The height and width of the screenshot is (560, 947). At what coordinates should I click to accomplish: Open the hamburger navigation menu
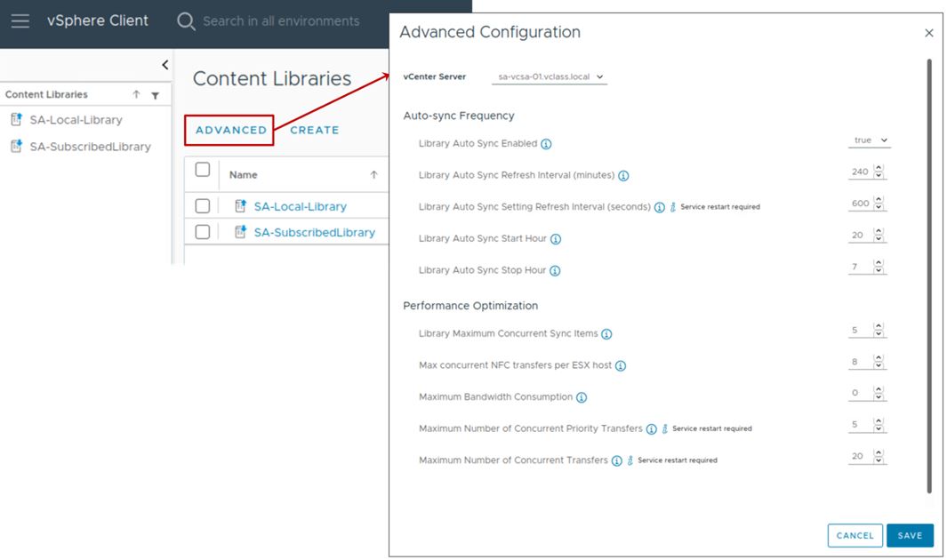tap(20, 20)
